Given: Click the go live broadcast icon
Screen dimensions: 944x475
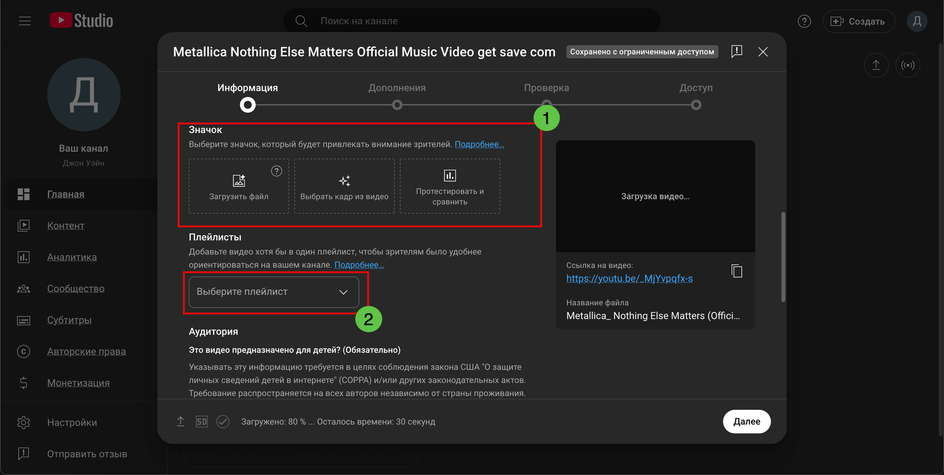Looking at the screenshot, I should click(x=908, y=65).
